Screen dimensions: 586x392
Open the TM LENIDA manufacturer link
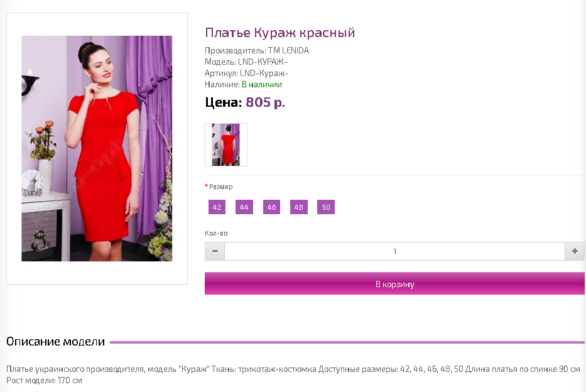click(x=288, y=50)
